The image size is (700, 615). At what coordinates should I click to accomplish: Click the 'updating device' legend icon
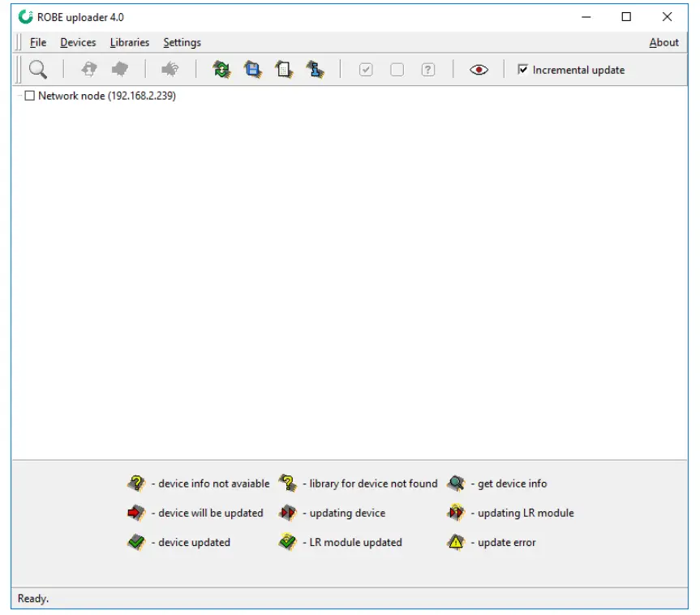click(x=288, y=513)
